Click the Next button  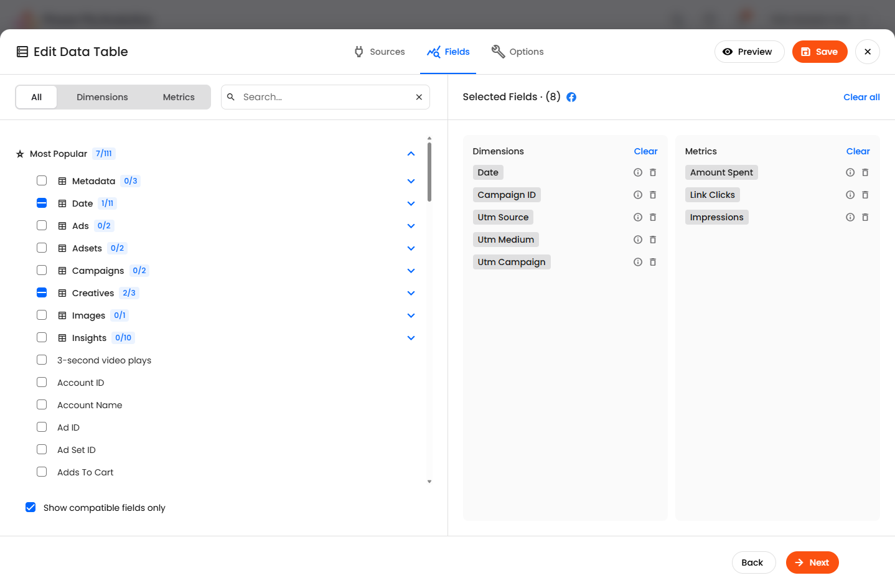[812, 562]
